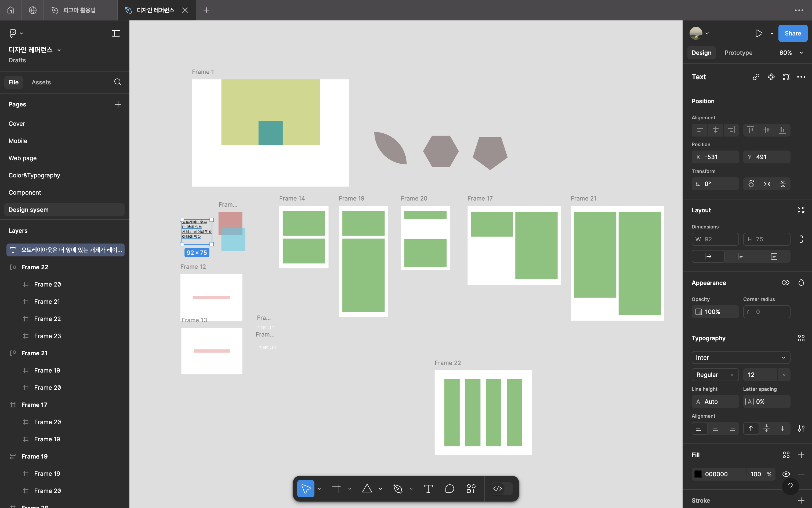Rotate 90 degrees icon in Transform
The height and width of the screenshot is (508, 812).
(751, 184)
